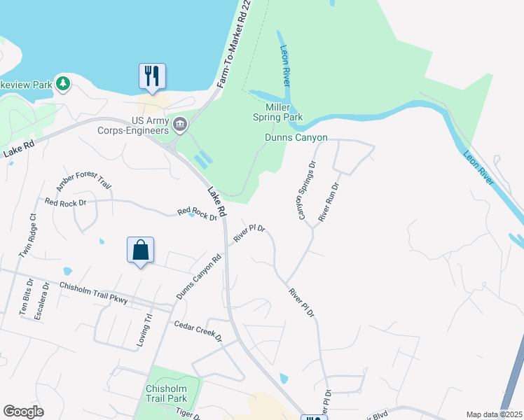Click the Google logo
This screenshot has width=524, height=420.
click(x=24, y=412)
